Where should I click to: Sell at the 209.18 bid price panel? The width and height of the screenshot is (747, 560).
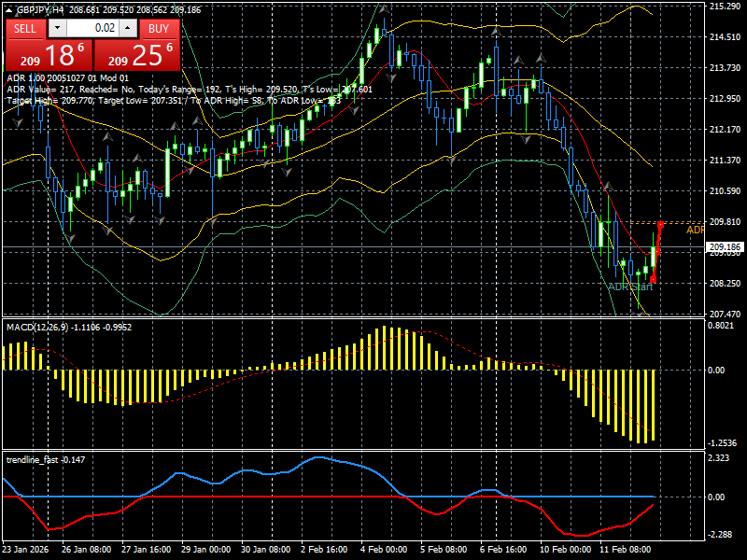coord(49,55)
